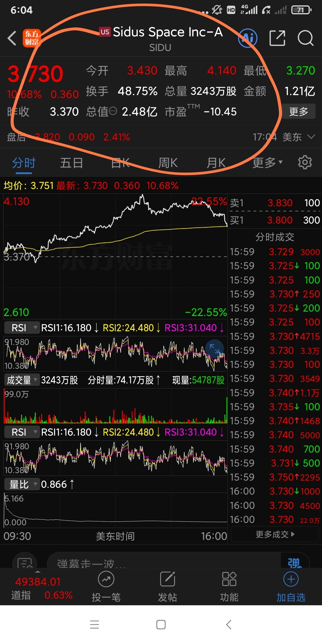322x644 pixels.
Task: Tap the 卖1 3.830 ask row
Action: [x=275, y=203]
